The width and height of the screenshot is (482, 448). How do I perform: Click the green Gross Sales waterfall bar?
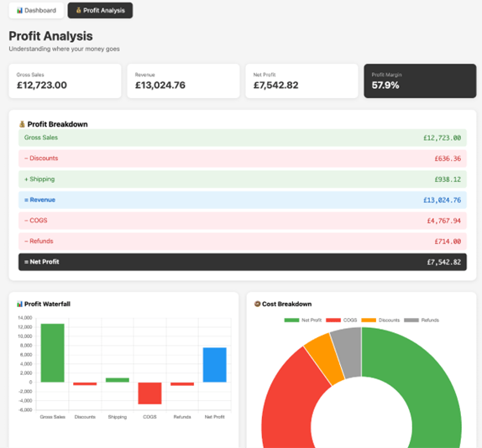click(x=53, y=353)
